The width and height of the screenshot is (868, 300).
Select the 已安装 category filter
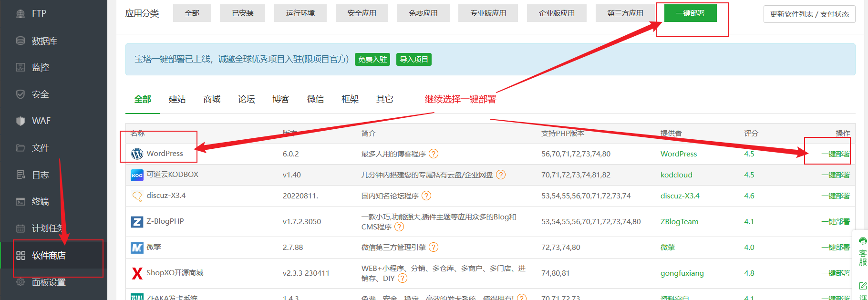[x=243, y=13]
